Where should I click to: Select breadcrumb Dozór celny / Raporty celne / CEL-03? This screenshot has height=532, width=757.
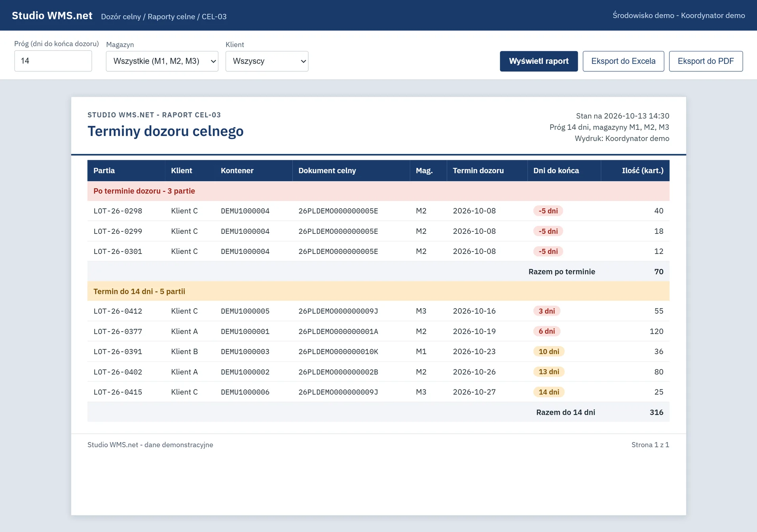[x=164, y=17]
